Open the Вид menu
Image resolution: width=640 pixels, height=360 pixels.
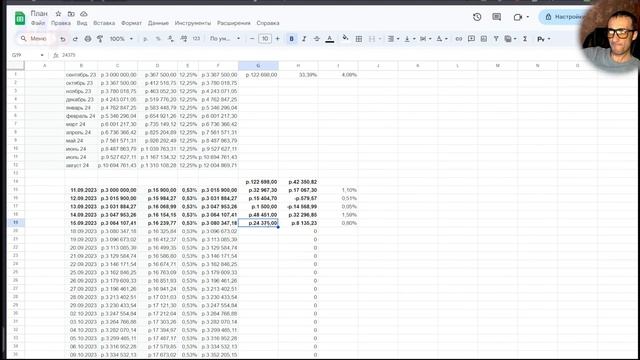[82, 23]
